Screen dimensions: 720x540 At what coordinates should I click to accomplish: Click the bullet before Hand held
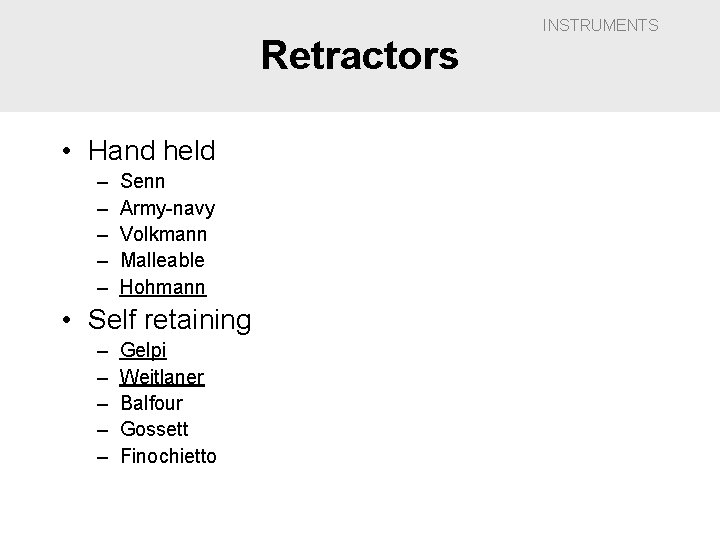(x=67, y=152)
